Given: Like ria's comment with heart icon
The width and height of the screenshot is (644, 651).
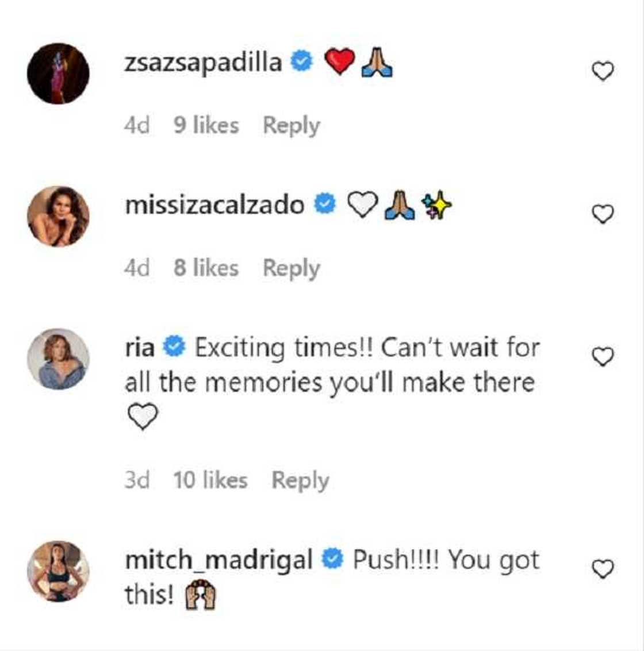Looking at the screenshot, I should click(603, 357).
